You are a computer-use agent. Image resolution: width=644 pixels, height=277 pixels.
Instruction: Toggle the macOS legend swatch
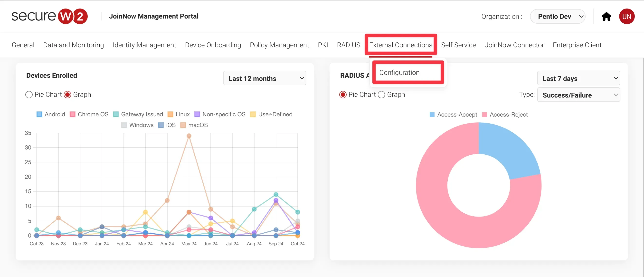(x=183, y=125)
